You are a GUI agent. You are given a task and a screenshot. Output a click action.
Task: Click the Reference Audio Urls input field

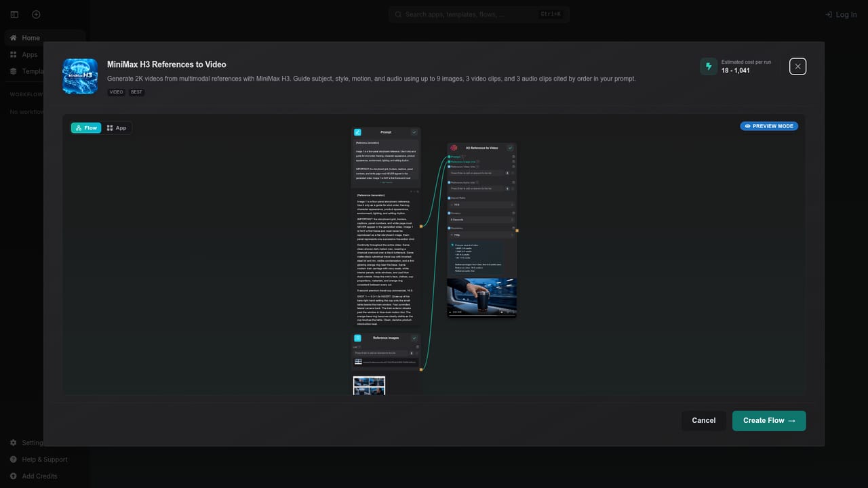coord(478,189)
